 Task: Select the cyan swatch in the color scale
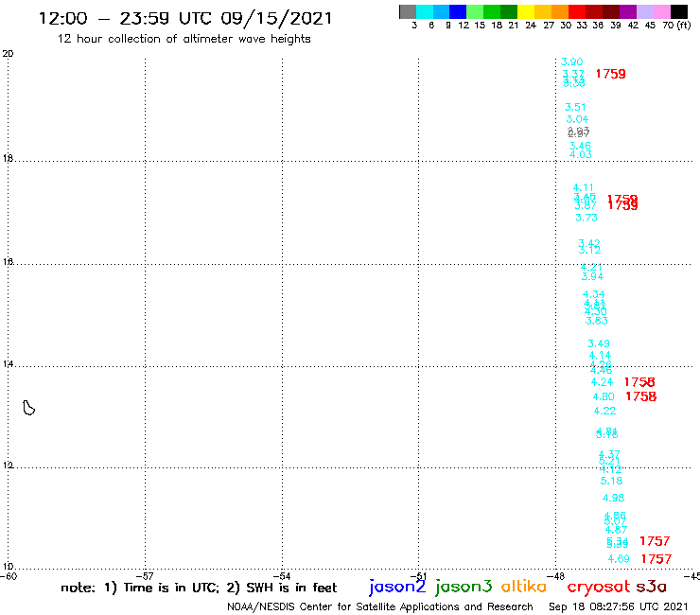[424, 11]
